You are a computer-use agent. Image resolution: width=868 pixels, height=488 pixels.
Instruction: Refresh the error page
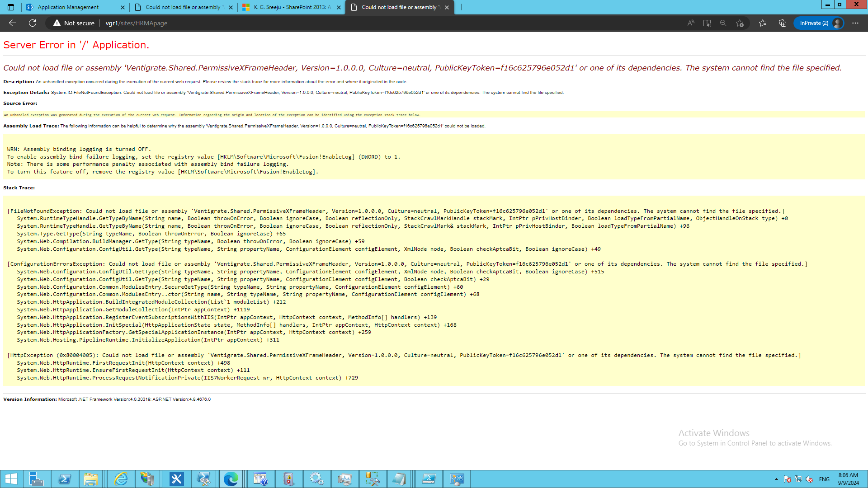click(33, 23)
